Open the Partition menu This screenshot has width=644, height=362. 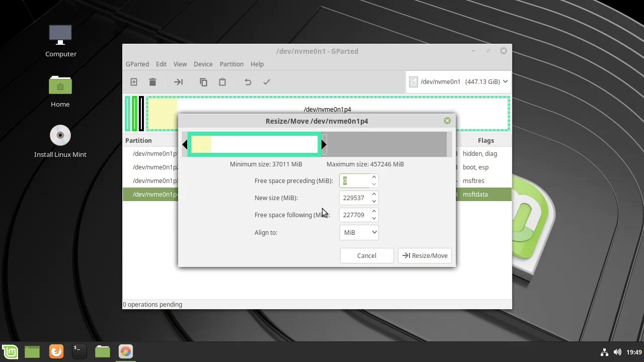coord(231,64)
